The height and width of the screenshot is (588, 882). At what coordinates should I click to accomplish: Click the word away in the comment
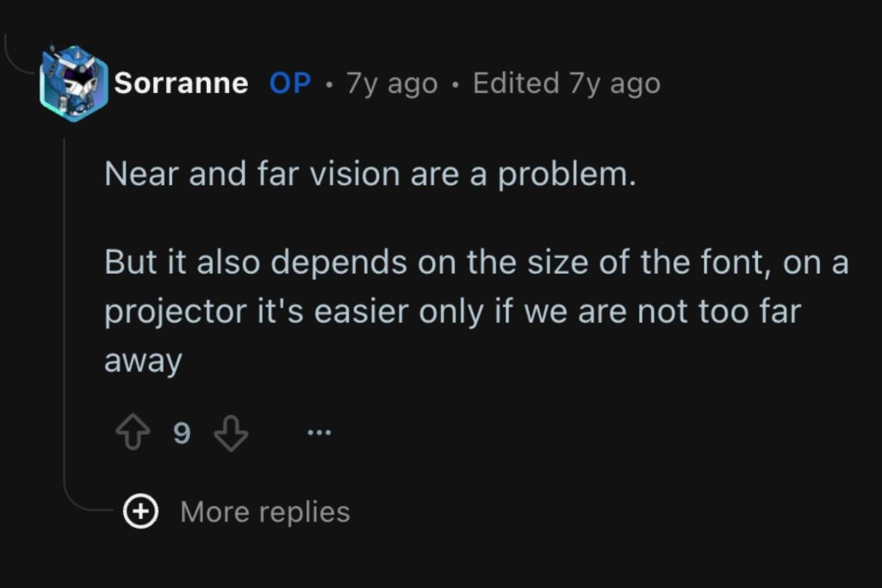click(142, 361)
